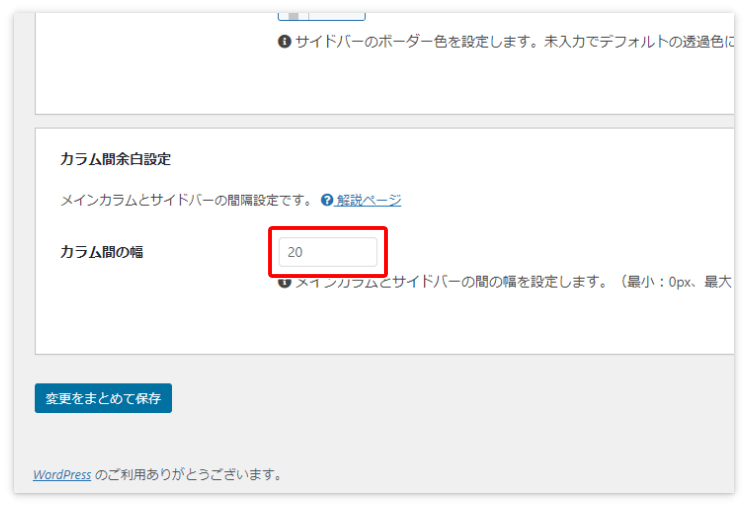Open the WordPress footer link
Image resolution: width=748 pixels, height=508 pixels.
click(x=62, y=475)
